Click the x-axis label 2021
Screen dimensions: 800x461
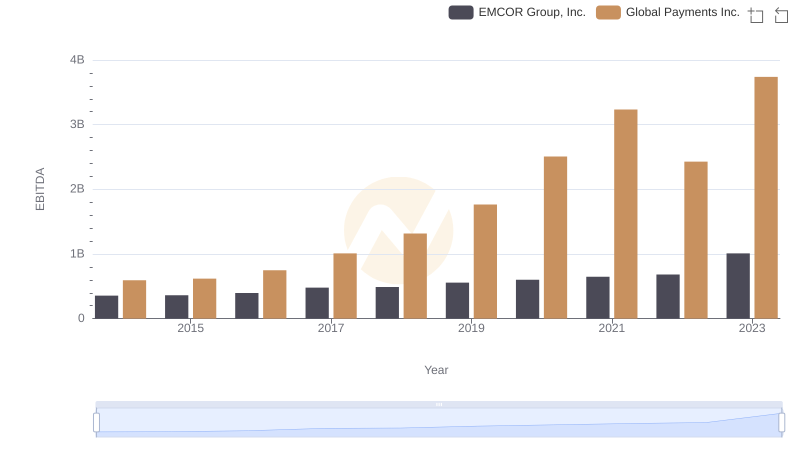[x=611, y=328]
